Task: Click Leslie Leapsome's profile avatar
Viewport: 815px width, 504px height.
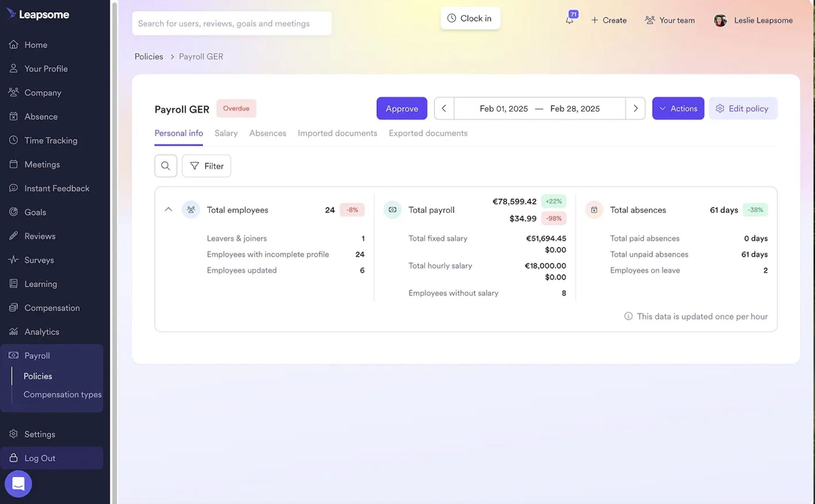Action: pos(720,20)
